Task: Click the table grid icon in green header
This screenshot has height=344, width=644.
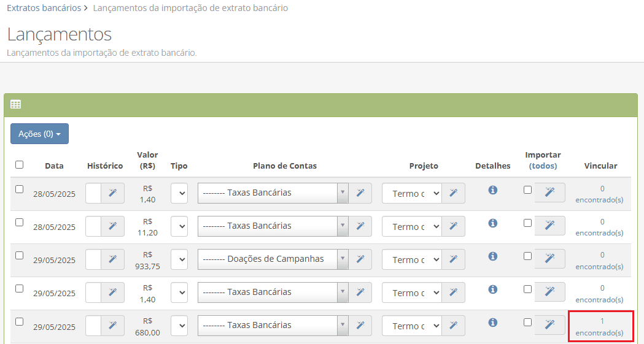Action: (15, 105)
